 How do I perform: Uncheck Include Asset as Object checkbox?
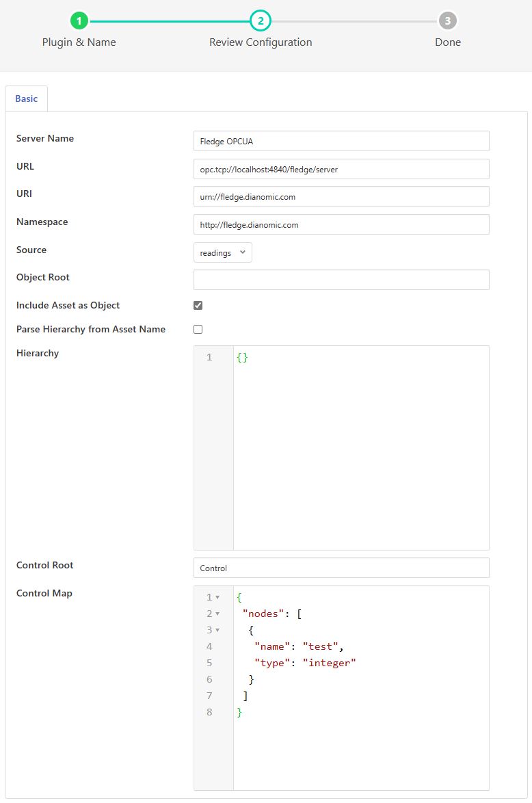198,306
